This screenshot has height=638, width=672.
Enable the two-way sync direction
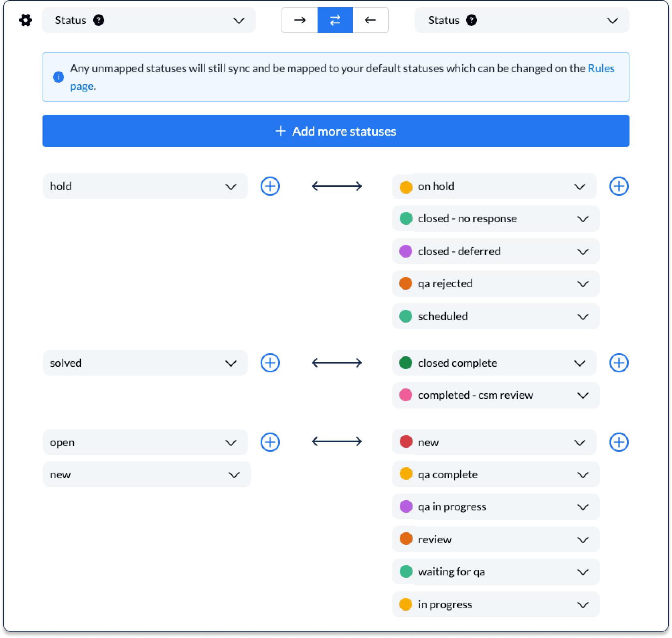(x=335, y=20)
